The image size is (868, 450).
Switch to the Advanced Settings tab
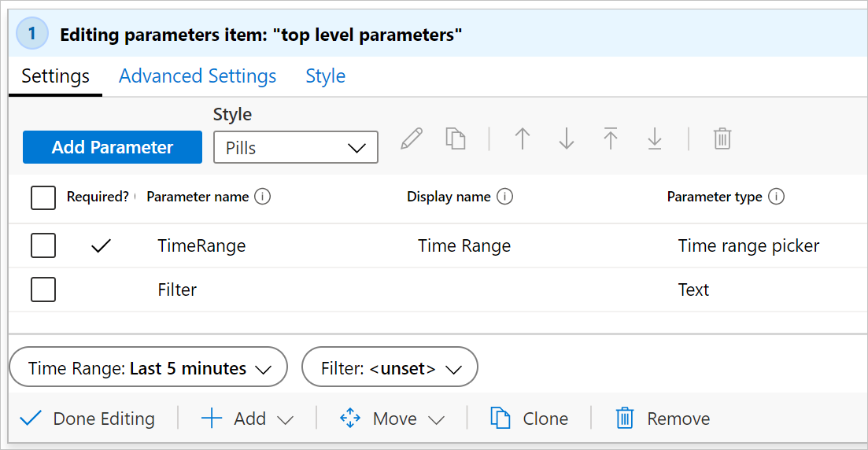(198, 76)
